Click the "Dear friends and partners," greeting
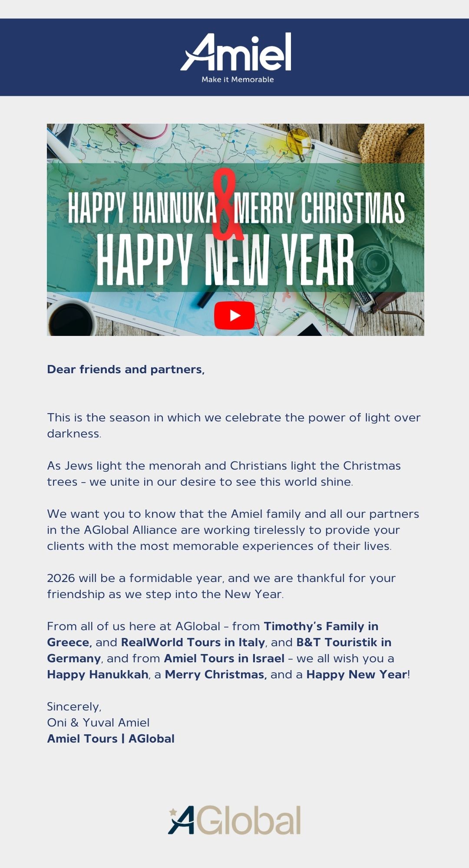This screenshot has width=469, height=868. (x=126, y=369)
